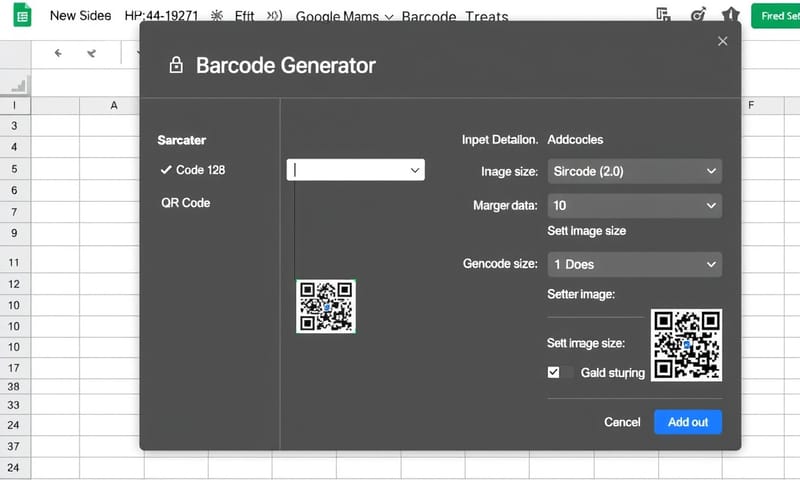Click the large QR code preview thumbnail
The image size is (800, 480).
(686, 344)
